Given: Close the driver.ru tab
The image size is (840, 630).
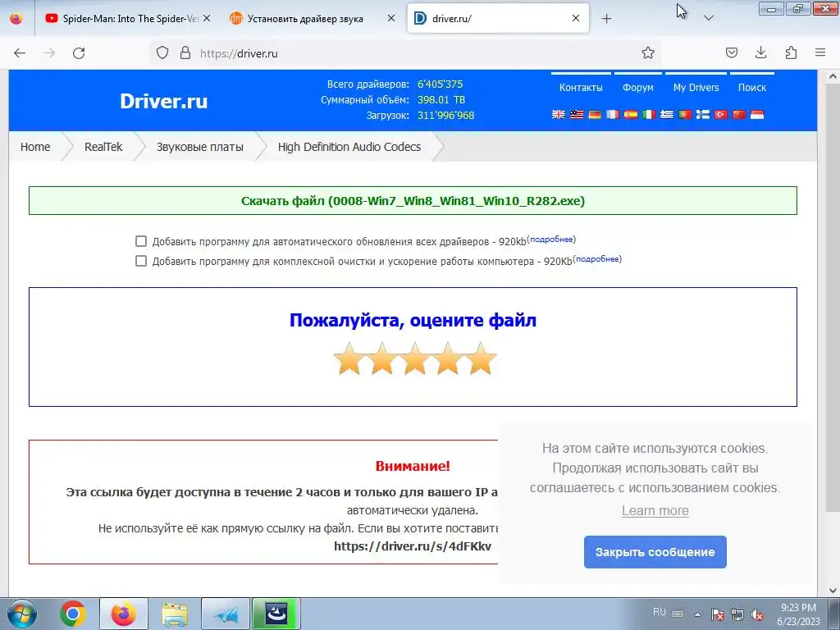Looking at the screenshot, I should 576,19.
